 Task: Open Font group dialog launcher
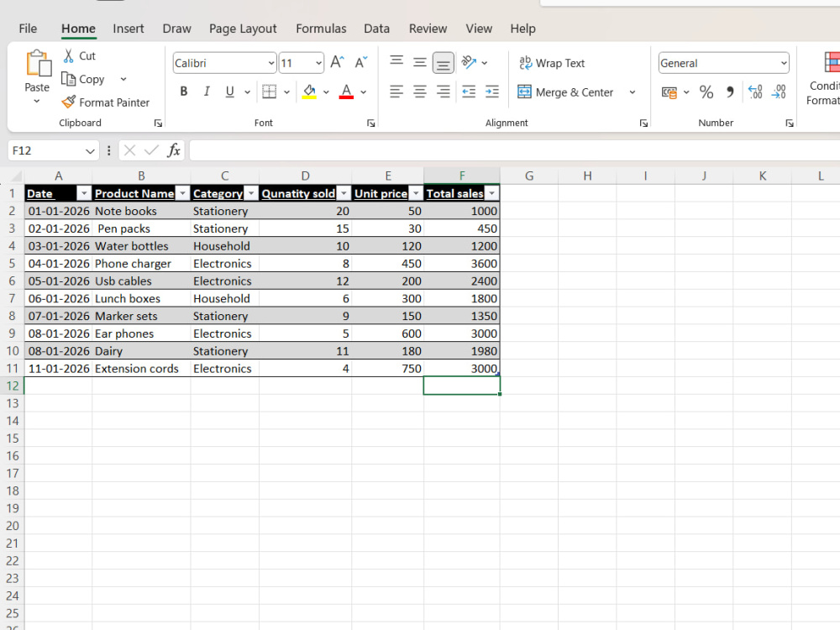tap(370, 123)
